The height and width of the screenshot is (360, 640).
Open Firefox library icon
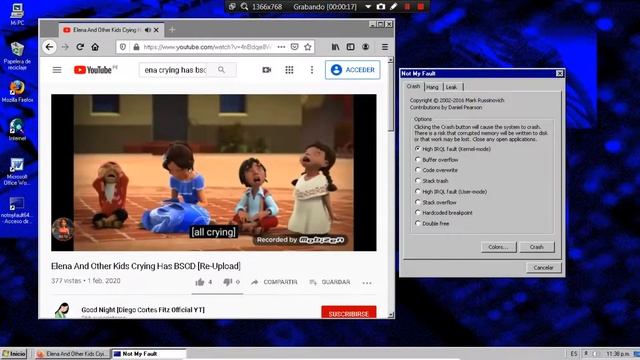click(335, 47)
